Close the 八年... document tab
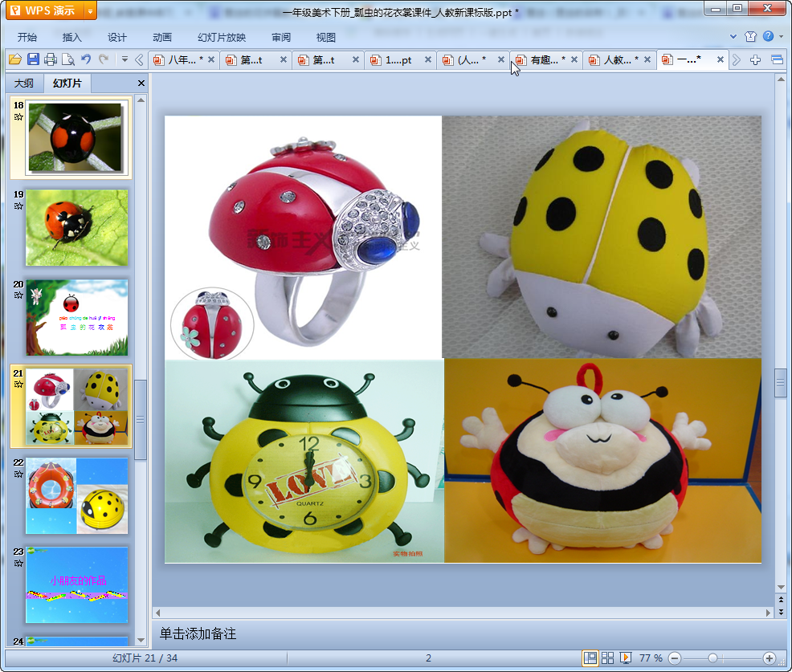792x672 pixels. tap(211, 59)
